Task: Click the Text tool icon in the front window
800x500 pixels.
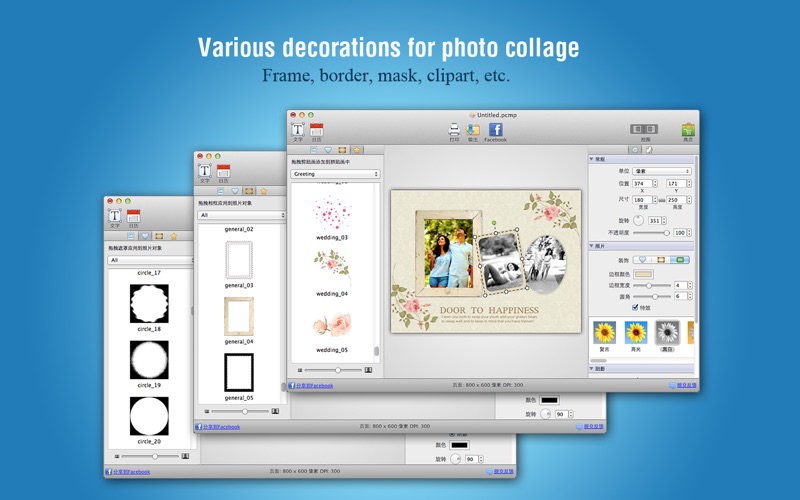Action: tap(297, 130)
